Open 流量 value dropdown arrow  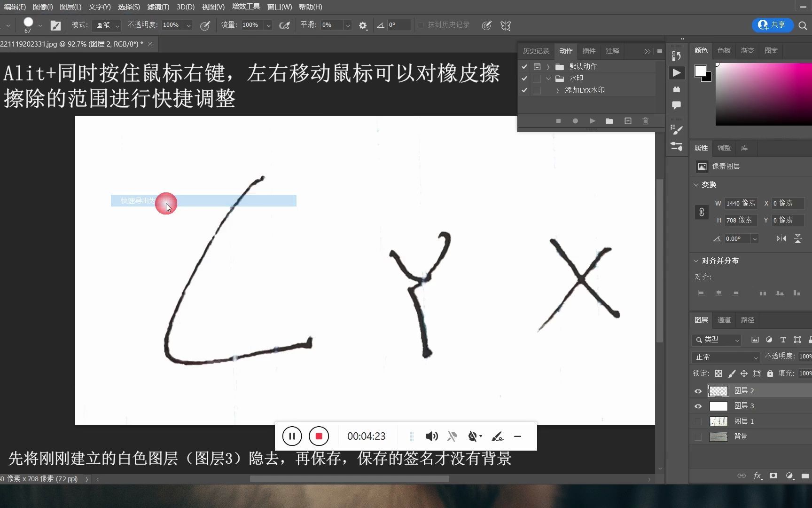pos(268,25)
